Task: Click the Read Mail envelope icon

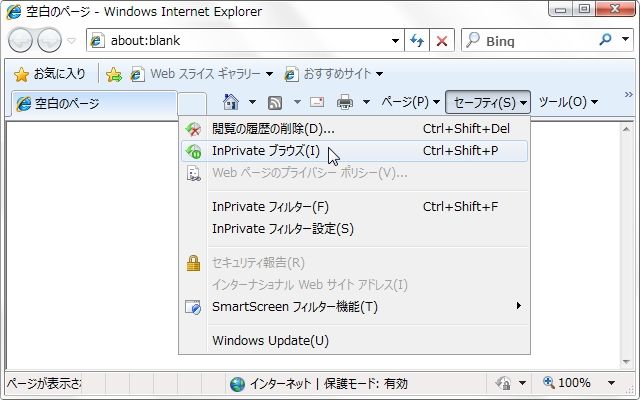Action: pyautogui.click(x=317, y=102)
